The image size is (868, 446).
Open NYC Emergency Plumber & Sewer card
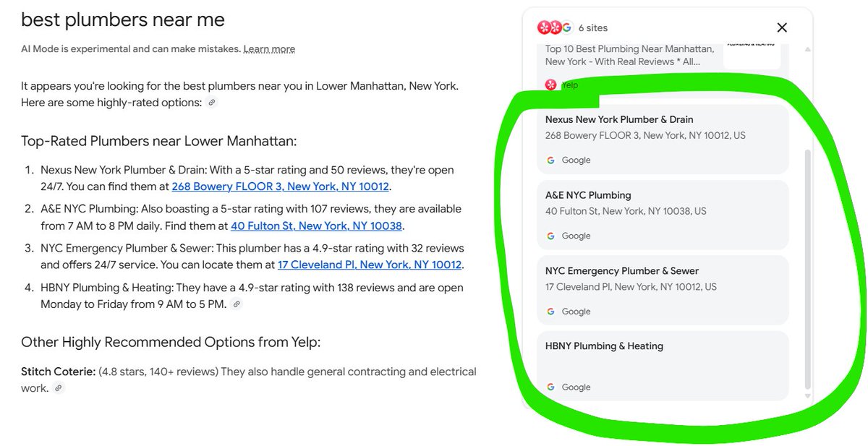tap(663, 291)
